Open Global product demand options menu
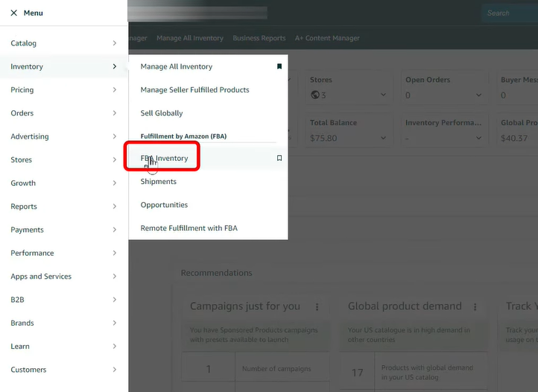538x392 pixels. click(x=475, y=306)
